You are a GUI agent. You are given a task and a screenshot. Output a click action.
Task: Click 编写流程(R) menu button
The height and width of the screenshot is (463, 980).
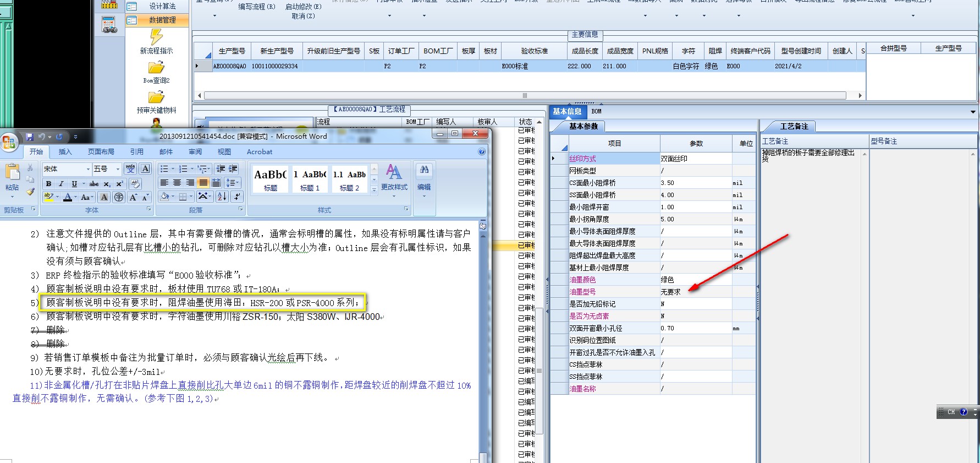pyautogui.click(x=257, y=7)
